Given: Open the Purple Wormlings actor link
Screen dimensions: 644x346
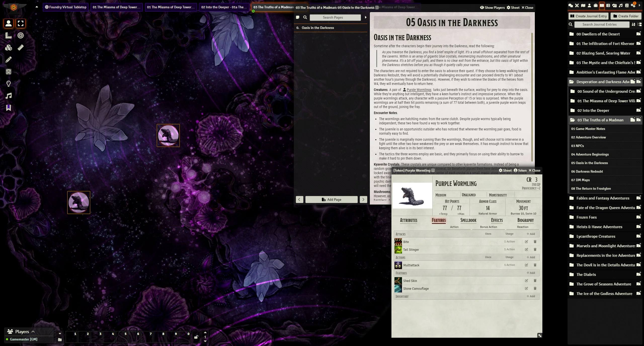Looking at the screenshot, I should point(419,90).
